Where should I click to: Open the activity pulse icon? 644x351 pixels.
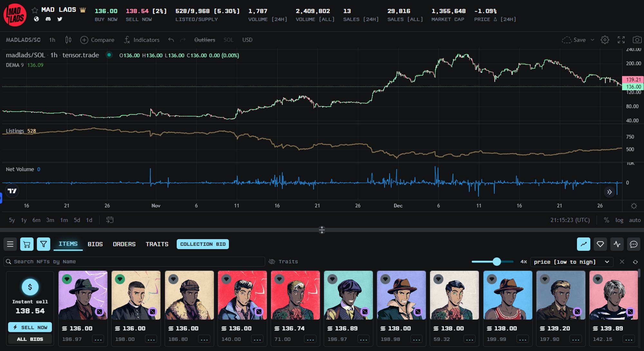tap(617, 244)
